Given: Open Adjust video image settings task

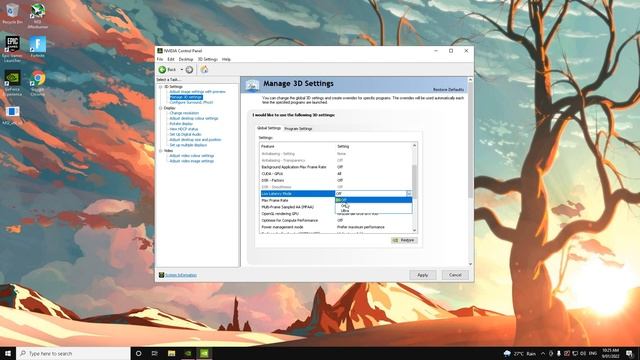Looking at the screenshot, I should pyautogui.click(x=192, y=161).
